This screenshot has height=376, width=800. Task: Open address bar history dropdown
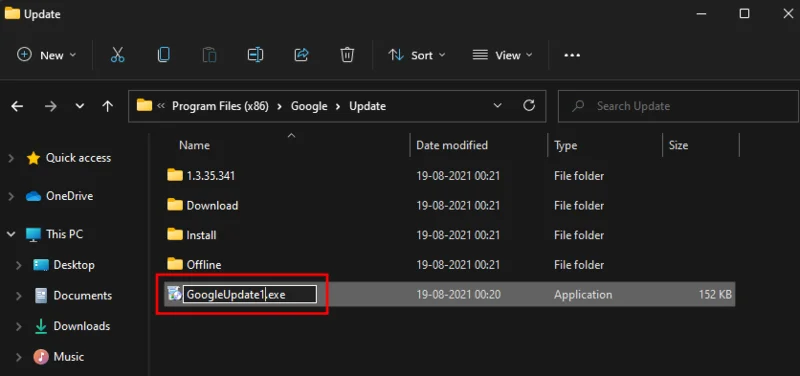[497, 106]
